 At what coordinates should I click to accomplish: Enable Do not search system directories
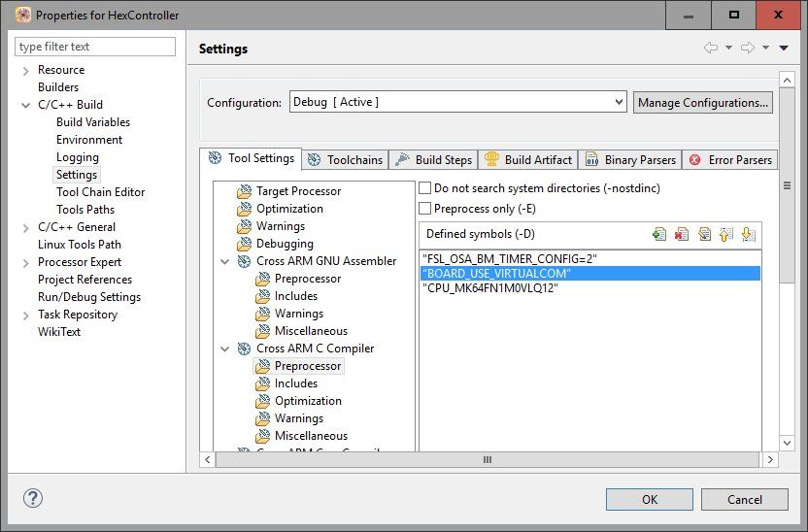(425, 188)
